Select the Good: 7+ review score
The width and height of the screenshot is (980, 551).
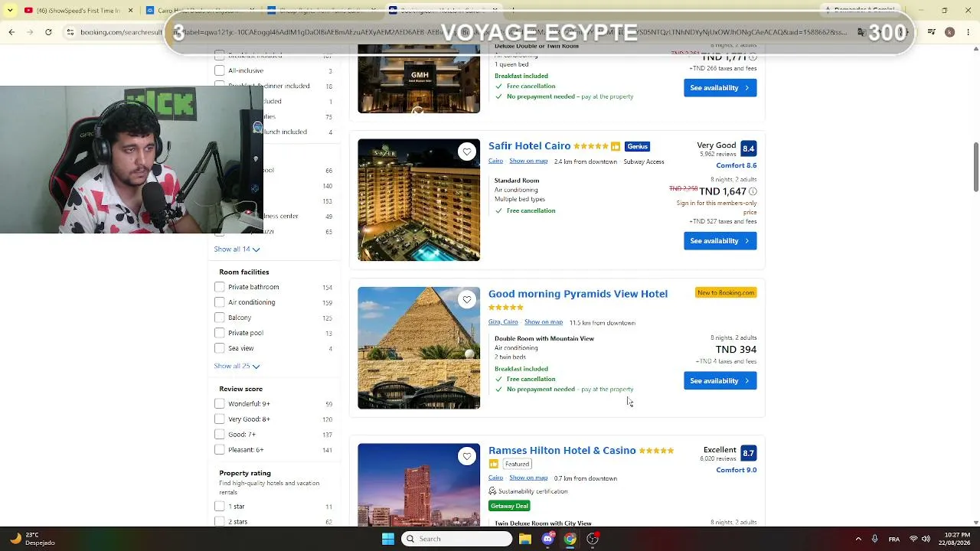tap(220, 434)
